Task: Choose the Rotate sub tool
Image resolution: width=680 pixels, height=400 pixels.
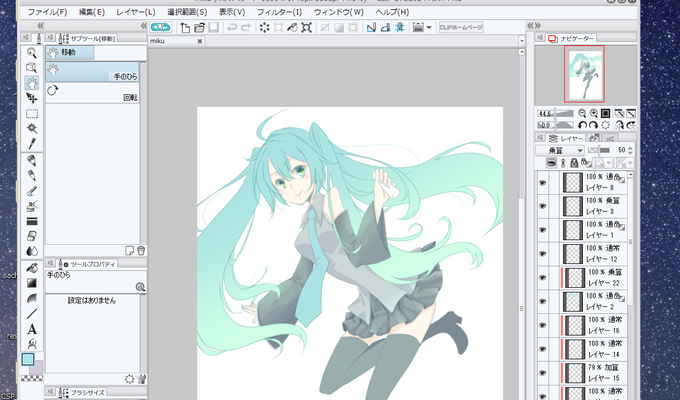Action: point(92,93)
